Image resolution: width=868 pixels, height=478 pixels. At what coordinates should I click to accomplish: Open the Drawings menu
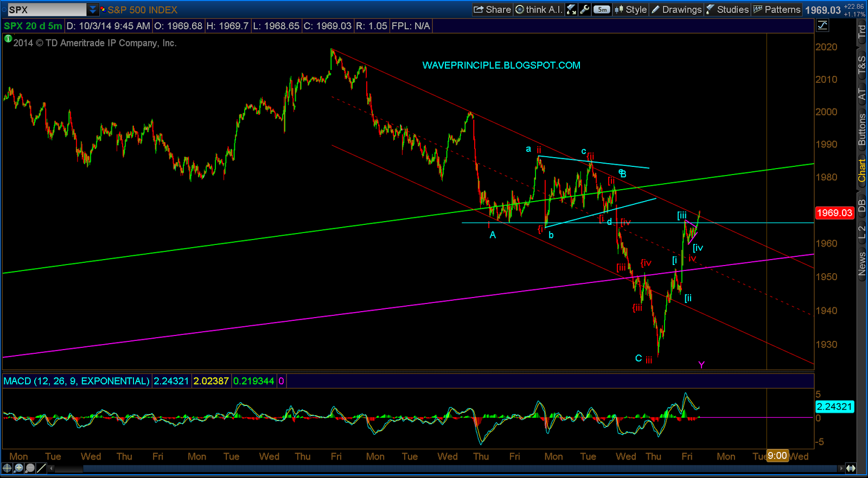click(676, 9)
